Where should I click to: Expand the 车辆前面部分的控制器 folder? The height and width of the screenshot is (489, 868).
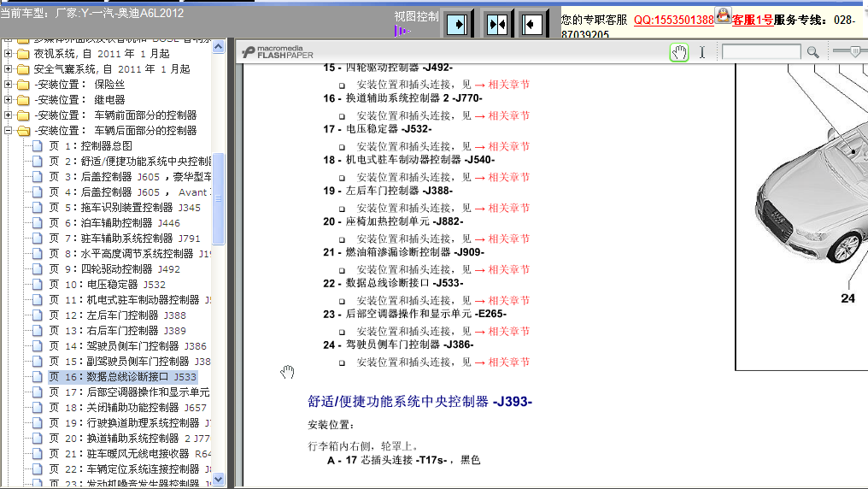pos(8,115)
